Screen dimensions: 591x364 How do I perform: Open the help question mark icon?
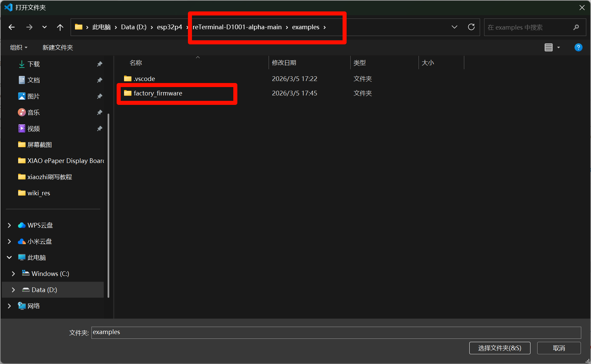coord(578,47)
